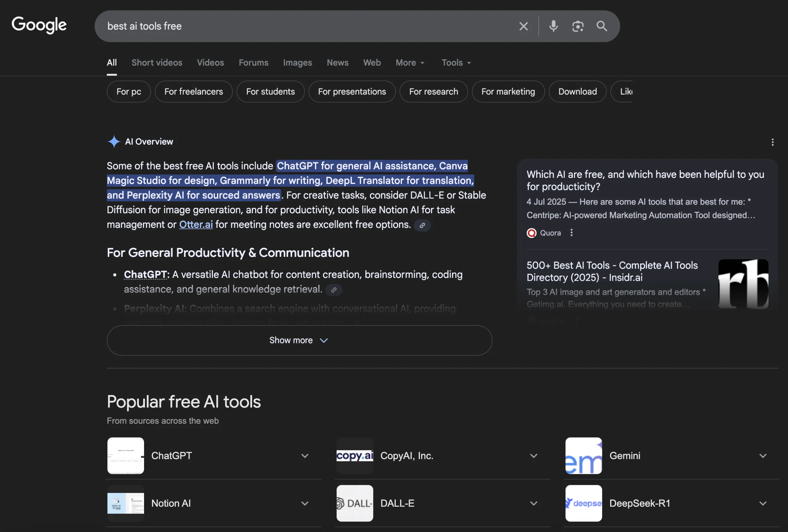Image resolution: width=788 pixels, height=532 pixels.
Task: Click the Notion AI tool name label
Action: point(171,503)
